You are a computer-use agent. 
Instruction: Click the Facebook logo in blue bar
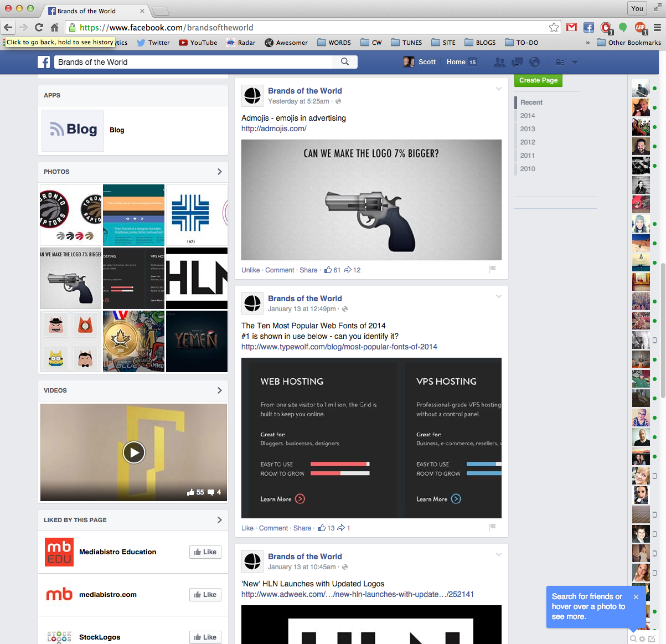44,62
